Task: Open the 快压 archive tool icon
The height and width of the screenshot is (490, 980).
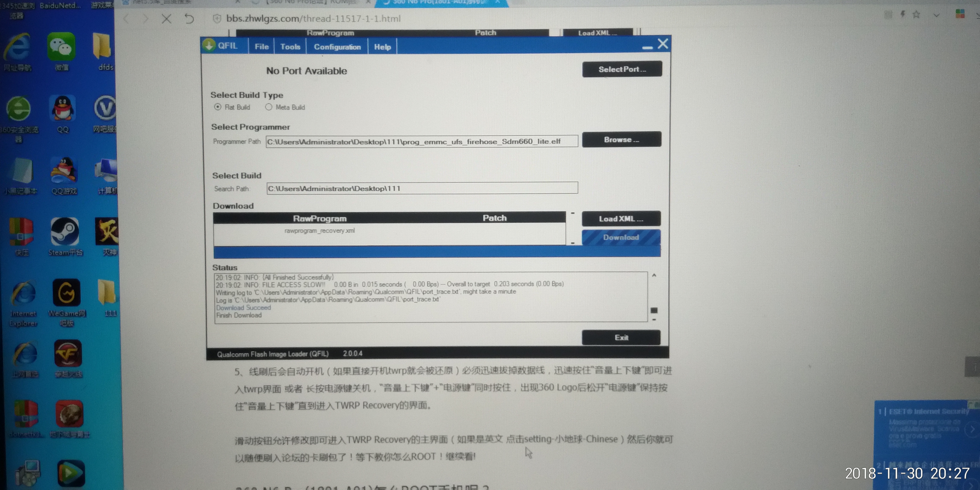Action: pos(21,237)
